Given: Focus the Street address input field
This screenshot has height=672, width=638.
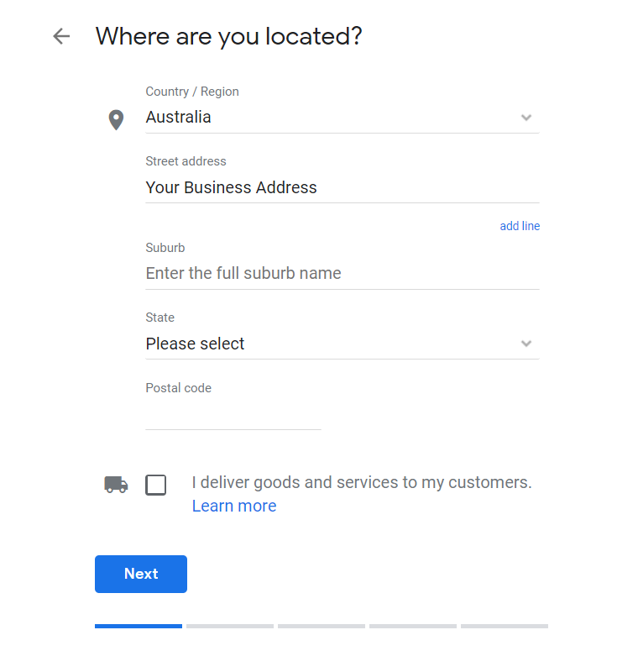Looking at the screenshot, I should click(343, 187).
